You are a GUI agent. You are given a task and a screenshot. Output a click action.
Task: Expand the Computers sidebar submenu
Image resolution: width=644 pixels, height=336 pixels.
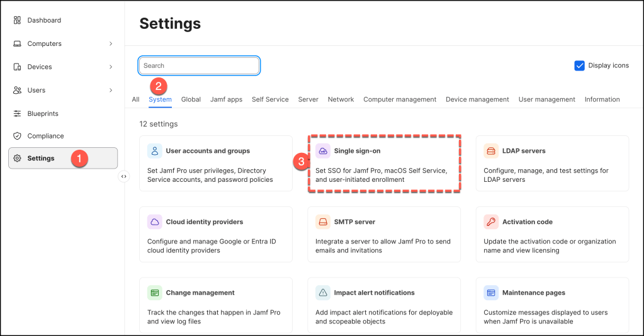tap(111, 43)
